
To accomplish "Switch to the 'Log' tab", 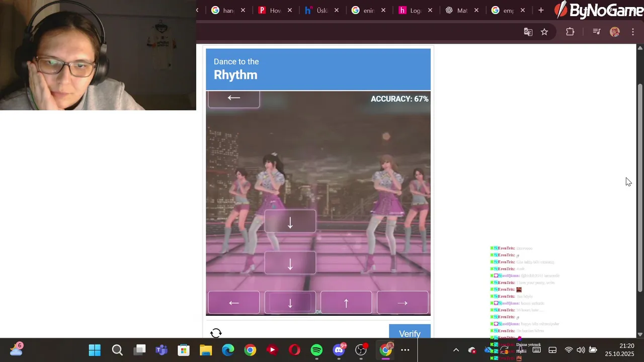I will coord(410,10).
